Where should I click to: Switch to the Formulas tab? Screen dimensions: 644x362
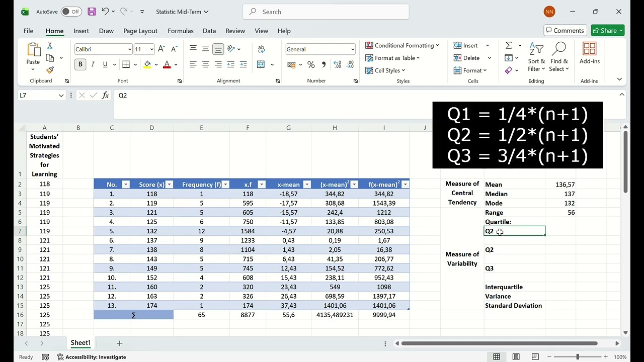[x=181, y=31]
